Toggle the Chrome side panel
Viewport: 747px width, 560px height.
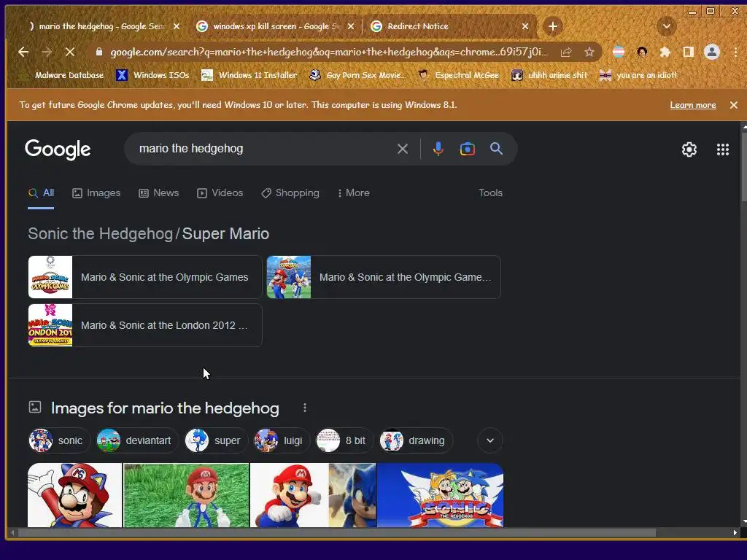point(688,52)
